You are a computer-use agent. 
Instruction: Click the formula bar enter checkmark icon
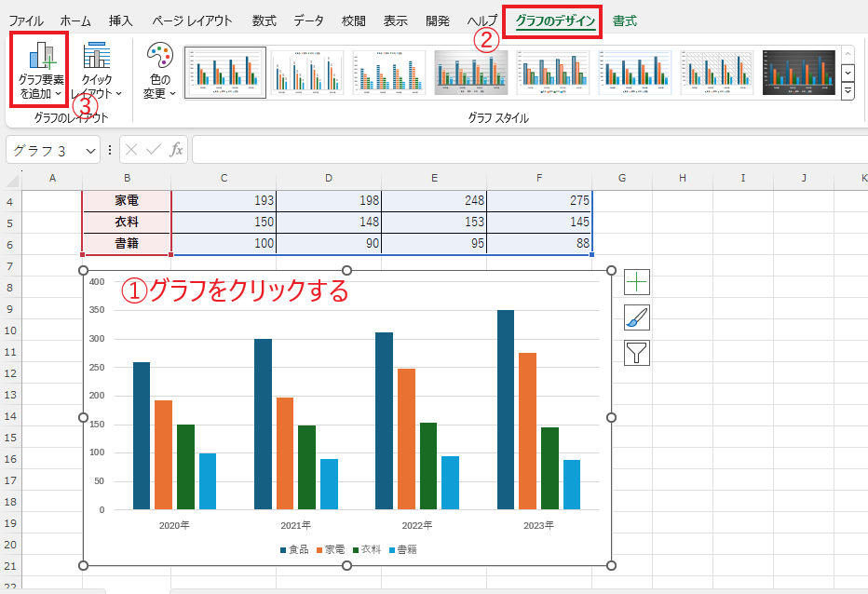[154, 150]
